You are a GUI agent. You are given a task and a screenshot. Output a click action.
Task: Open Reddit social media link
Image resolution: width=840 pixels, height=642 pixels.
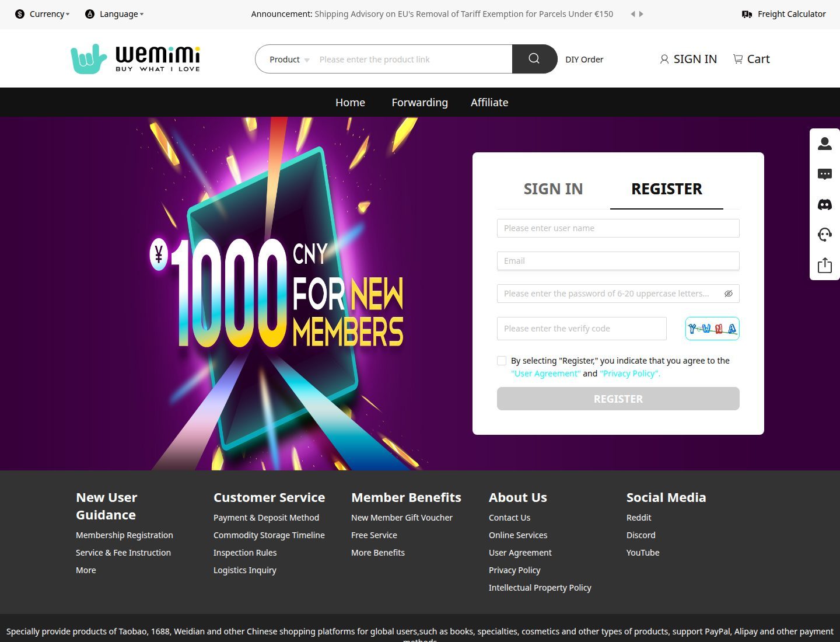click(x=639, y=518)
